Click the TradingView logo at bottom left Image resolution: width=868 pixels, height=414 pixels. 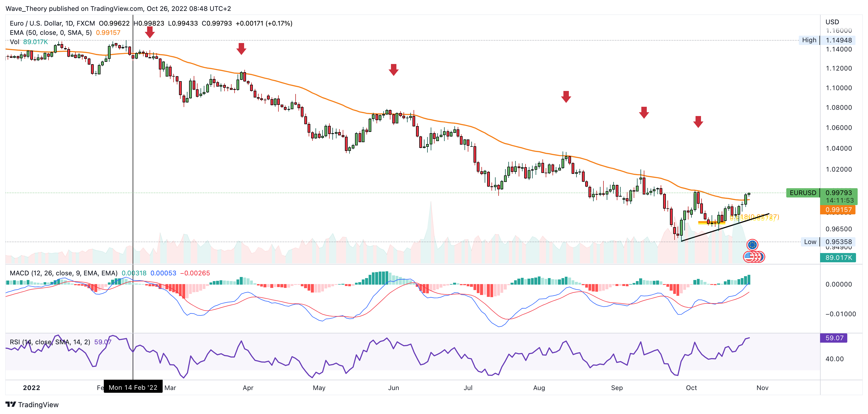click(32, 404)
